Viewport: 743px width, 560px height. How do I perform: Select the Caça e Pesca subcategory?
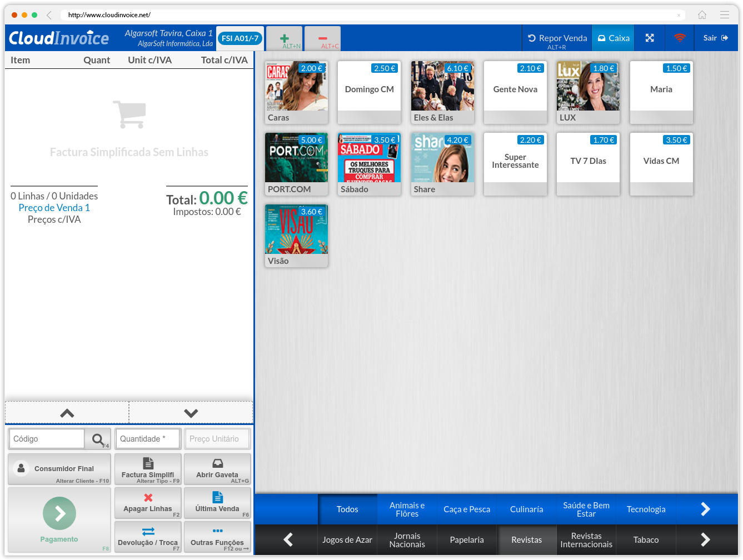point(467,509)
